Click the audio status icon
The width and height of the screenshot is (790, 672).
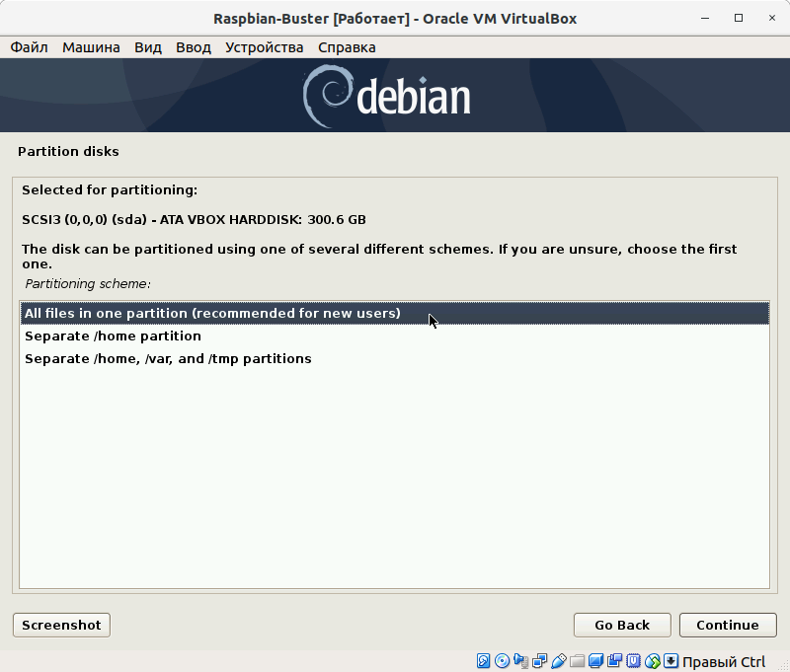[521, 661]
